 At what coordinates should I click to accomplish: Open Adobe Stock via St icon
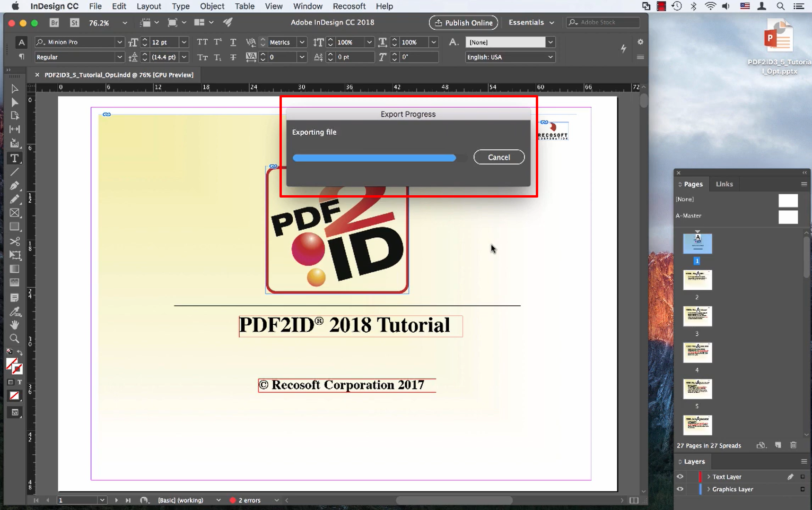pyautogui.click(x=75, y=23)
